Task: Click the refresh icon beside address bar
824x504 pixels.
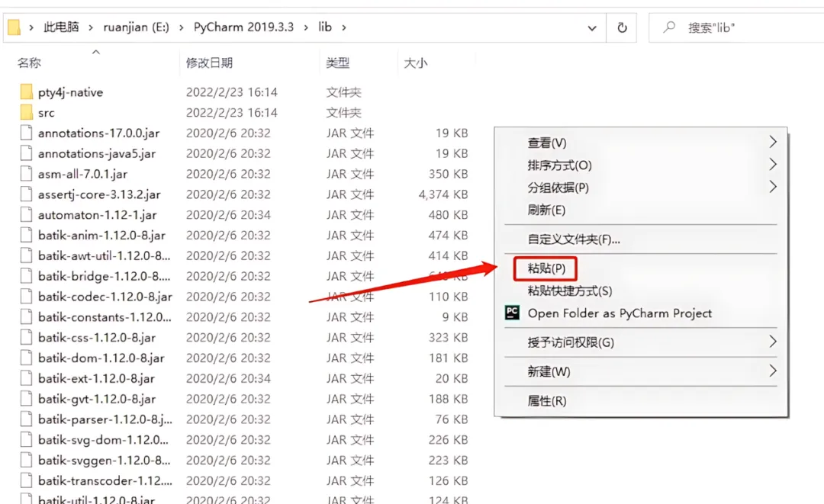Action: point(622,27)
